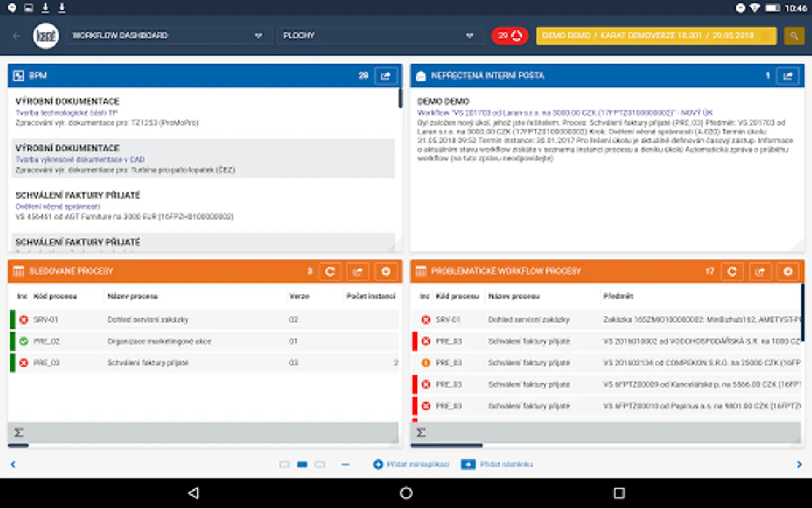Click Přidat miniaplikaci
Viewport: 812px width, 508px height.
click(x=411, y=464)
